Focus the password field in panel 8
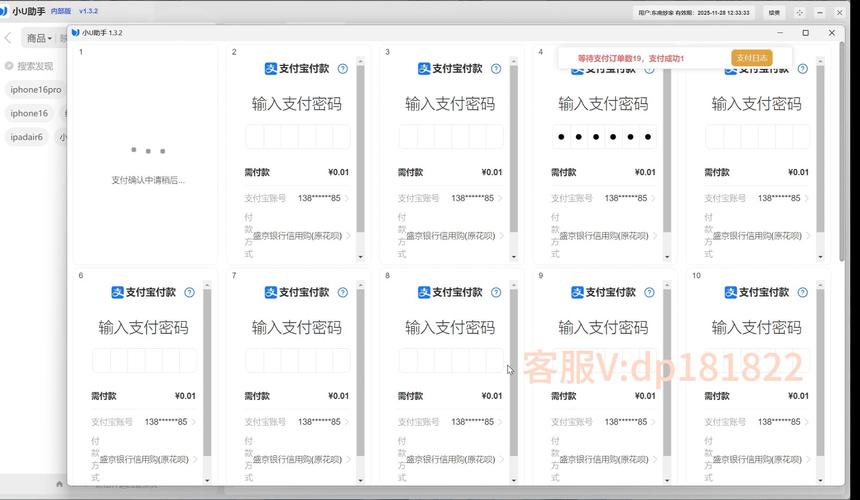 [451, 360]
